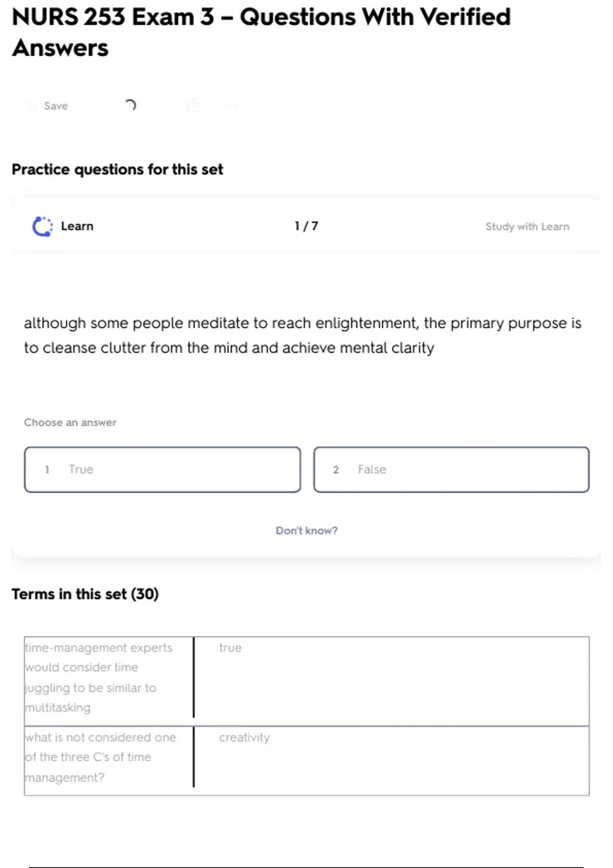
Task: Click the "Choose an answer" prompt text
Action: coord(70,422)
